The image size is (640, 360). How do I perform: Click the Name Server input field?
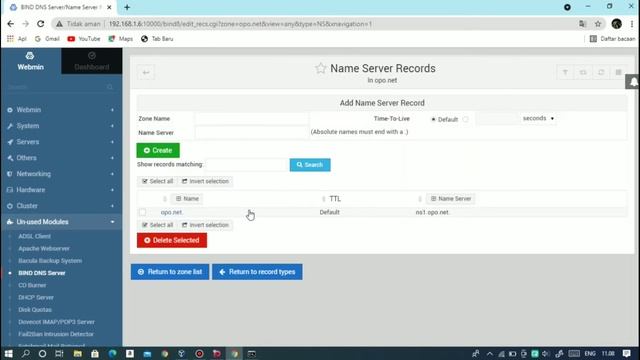pyautogui.click(x=251, y=133)
